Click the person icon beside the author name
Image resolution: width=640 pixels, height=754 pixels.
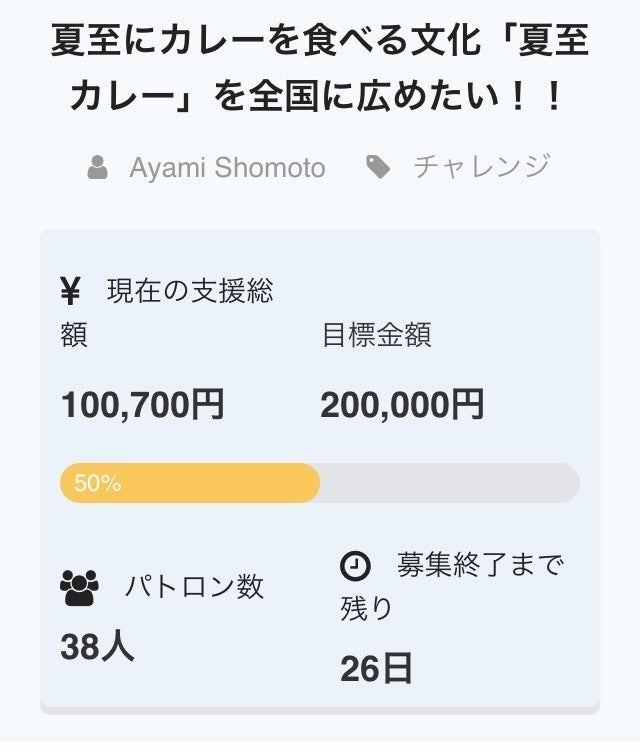click(x=97, y=167)
